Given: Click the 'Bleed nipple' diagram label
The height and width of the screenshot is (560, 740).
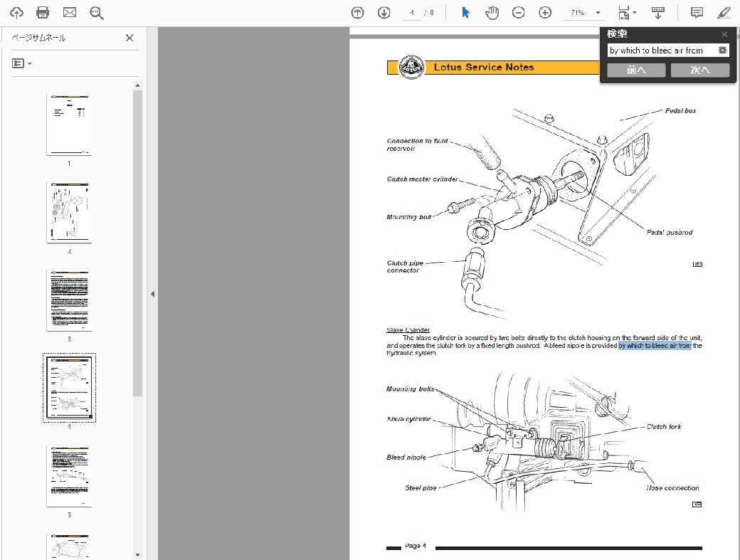Looking at the screenshot, I should (x=406, y=457).
